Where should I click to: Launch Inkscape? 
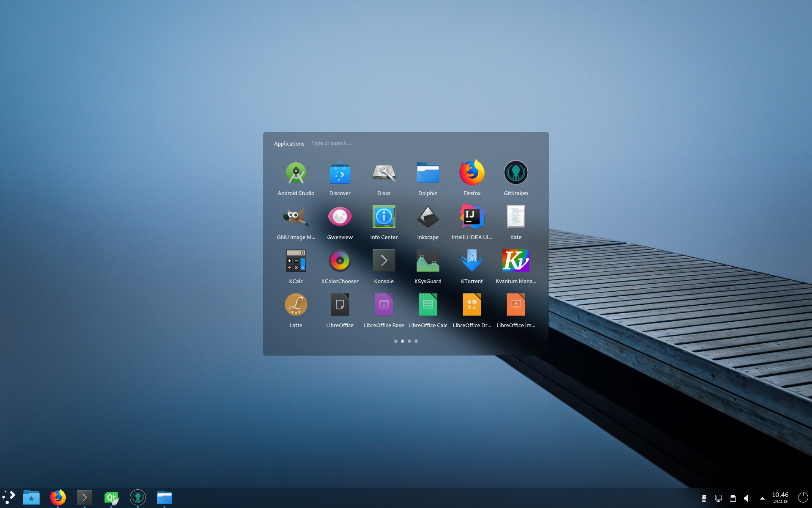(x=428, y=222)
